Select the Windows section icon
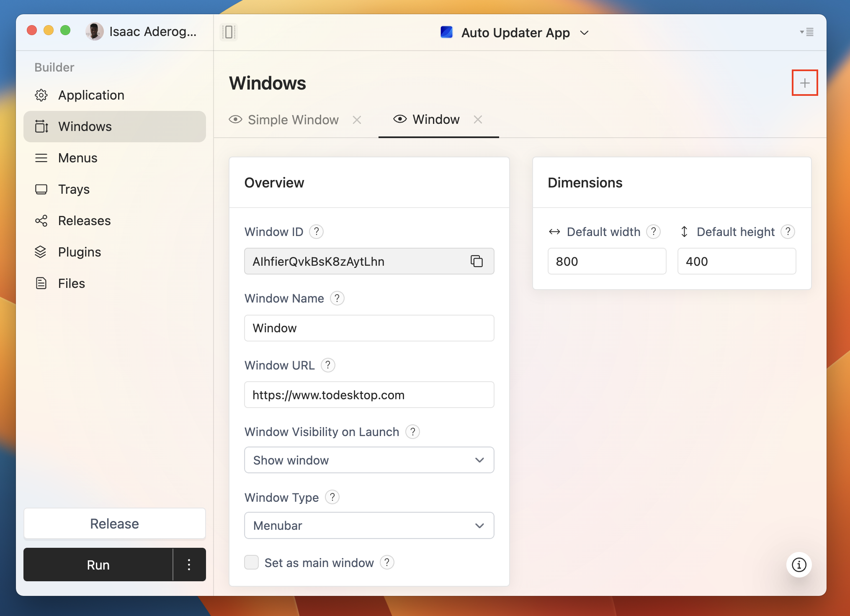 tap(41, 126)
